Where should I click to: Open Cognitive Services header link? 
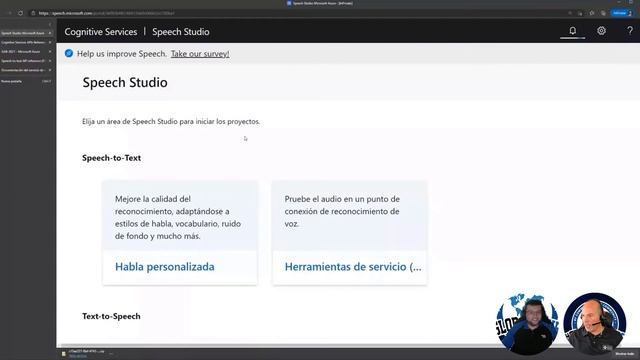[101, 32]
